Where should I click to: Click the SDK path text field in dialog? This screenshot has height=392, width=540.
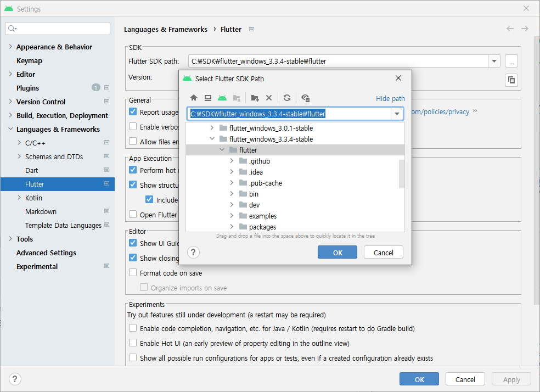coord(289,114)
